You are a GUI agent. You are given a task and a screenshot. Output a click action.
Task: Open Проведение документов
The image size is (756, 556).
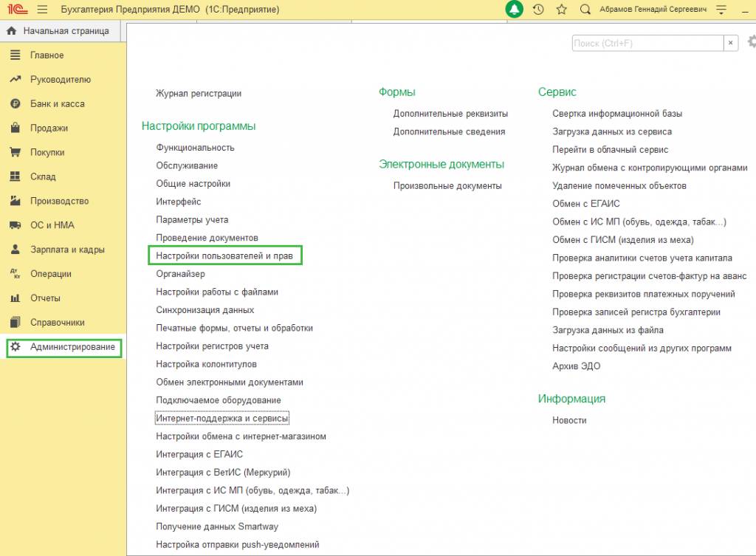(207, 238)
